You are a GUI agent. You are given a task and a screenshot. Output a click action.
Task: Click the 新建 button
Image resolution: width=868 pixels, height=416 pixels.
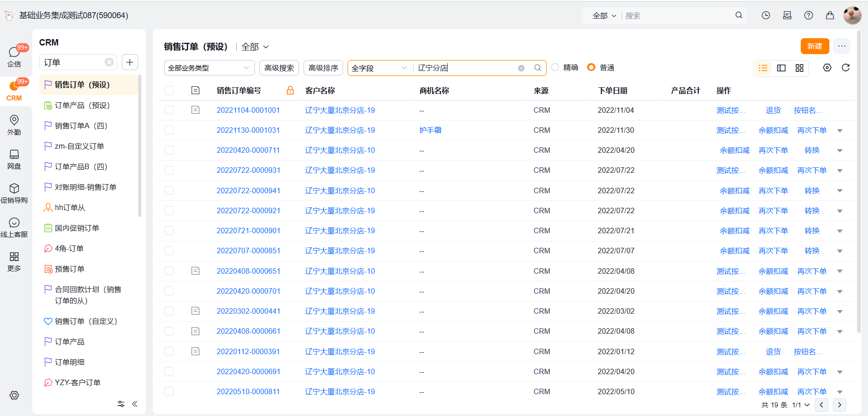pyautogui.click(x=814, y=46)
